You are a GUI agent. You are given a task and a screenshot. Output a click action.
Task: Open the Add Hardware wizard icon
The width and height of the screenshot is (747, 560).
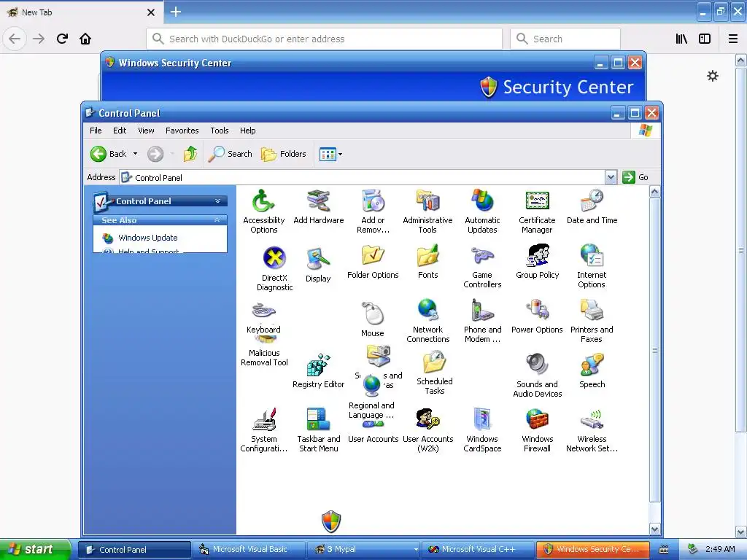tap(318, 207)
